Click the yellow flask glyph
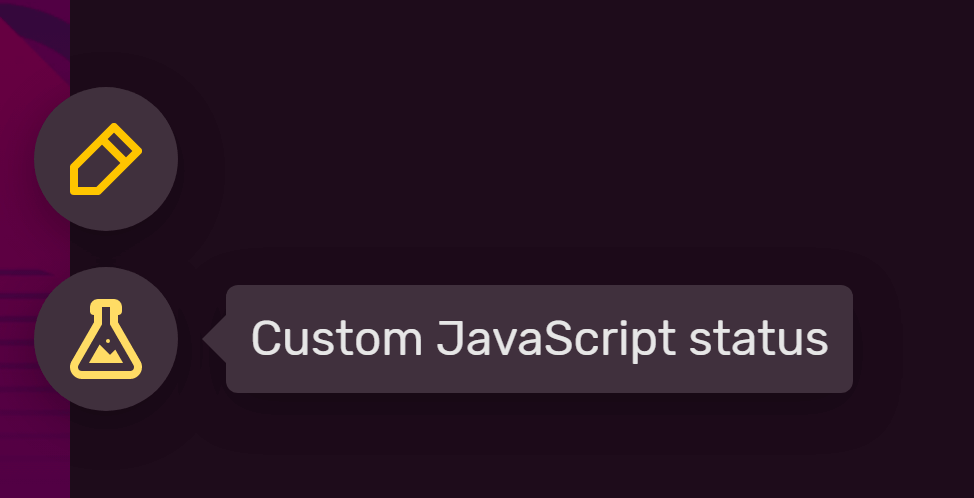 (106, 339)
